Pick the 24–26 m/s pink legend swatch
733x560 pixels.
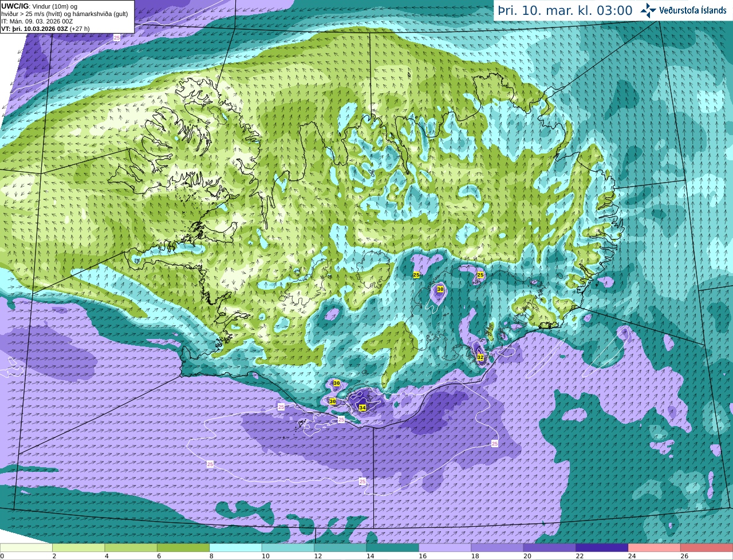click(x=654, y=547)
